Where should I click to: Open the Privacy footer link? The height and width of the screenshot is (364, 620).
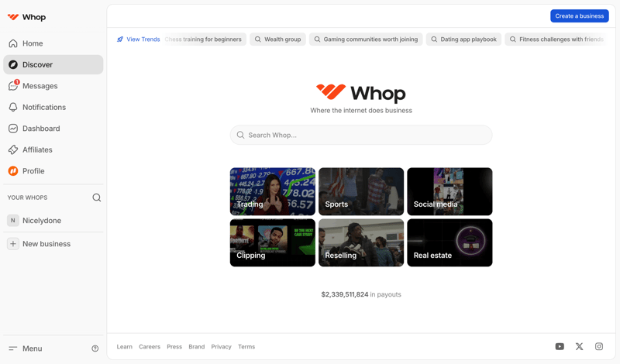[x=221, y=347]
